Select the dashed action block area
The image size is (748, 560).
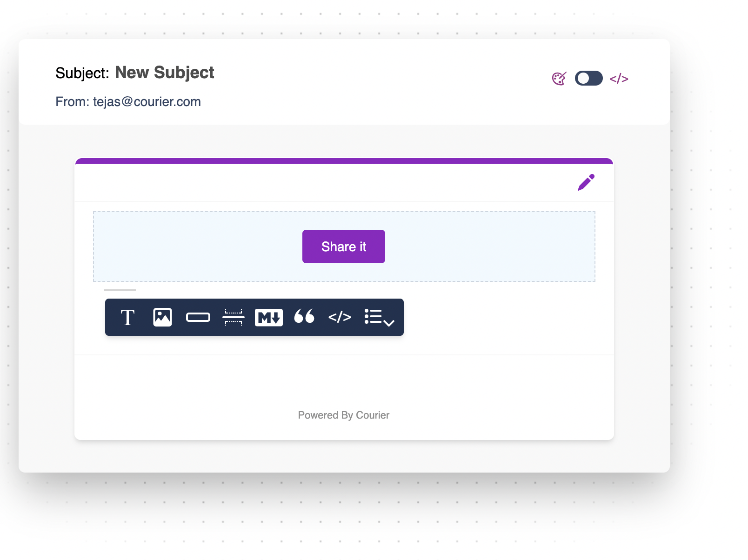pos(344,247)
